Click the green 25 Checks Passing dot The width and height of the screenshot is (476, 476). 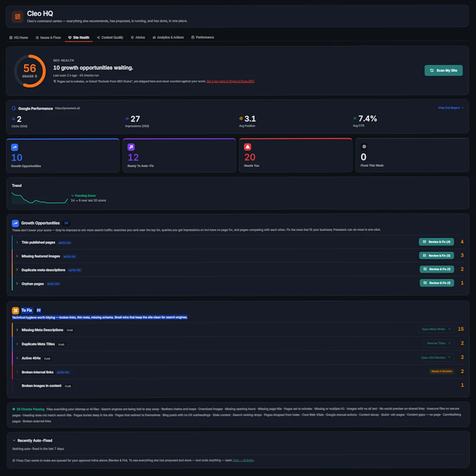click(x=14, y=409)
